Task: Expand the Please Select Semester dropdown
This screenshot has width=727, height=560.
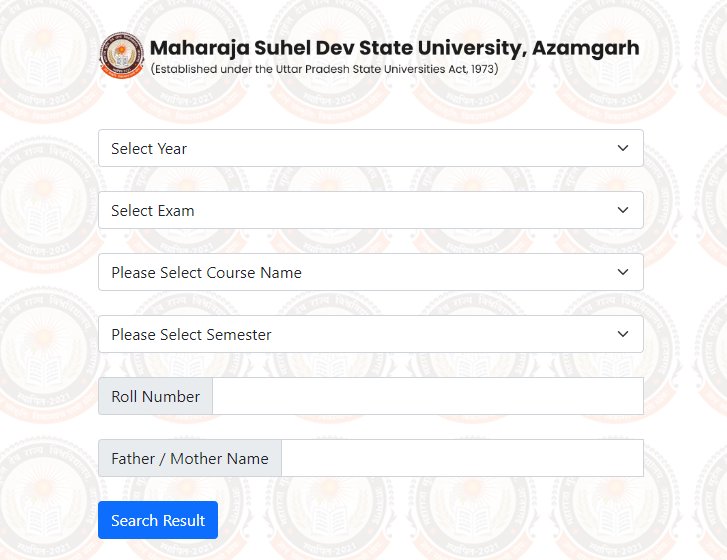Action: [x=370, y=334]
